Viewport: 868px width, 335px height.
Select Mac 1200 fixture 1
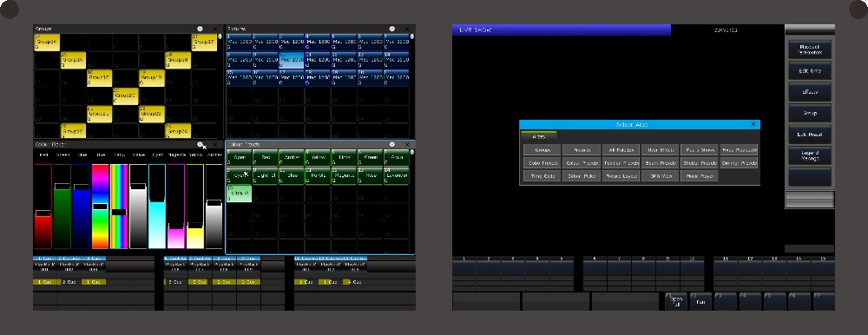pos(240,42)
